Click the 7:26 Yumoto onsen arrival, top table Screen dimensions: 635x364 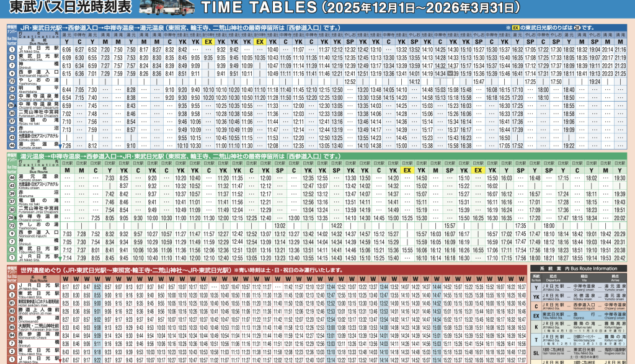click(x=67, y=146)
